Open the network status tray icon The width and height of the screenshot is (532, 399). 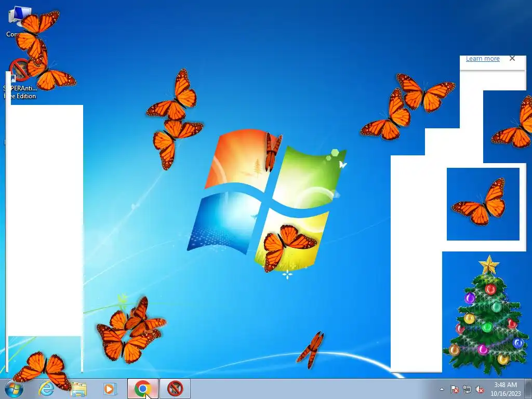[467, 389]
